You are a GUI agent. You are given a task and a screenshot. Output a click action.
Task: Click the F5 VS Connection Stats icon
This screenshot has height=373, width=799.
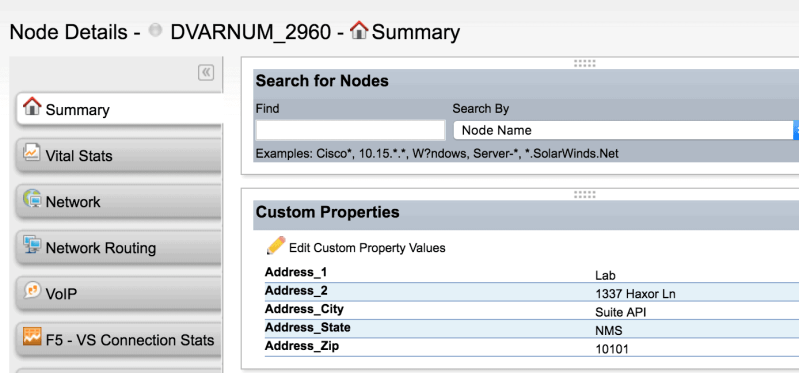[x=32, y=336]
